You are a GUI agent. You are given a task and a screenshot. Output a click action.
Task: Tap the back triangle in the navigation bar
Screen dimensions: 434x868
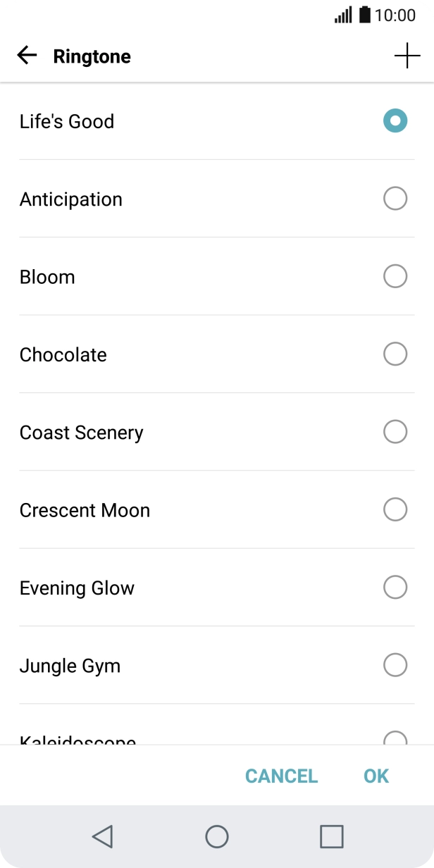click(102, 837)
